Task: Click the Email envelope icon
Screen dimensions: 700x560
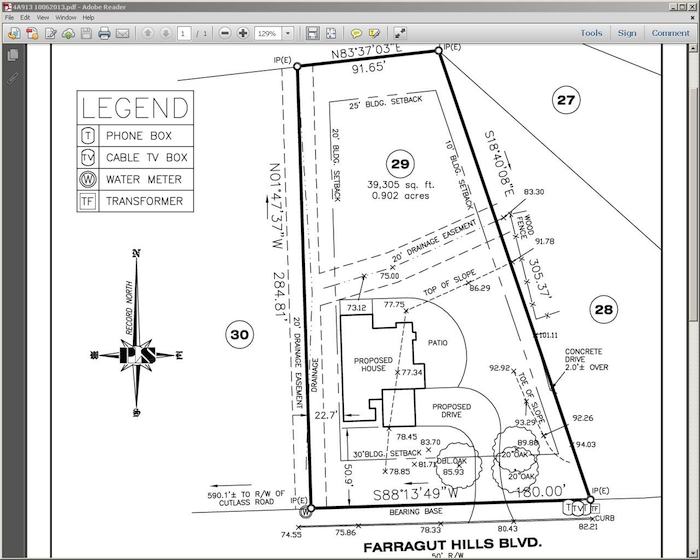Action: coord(122,33)
